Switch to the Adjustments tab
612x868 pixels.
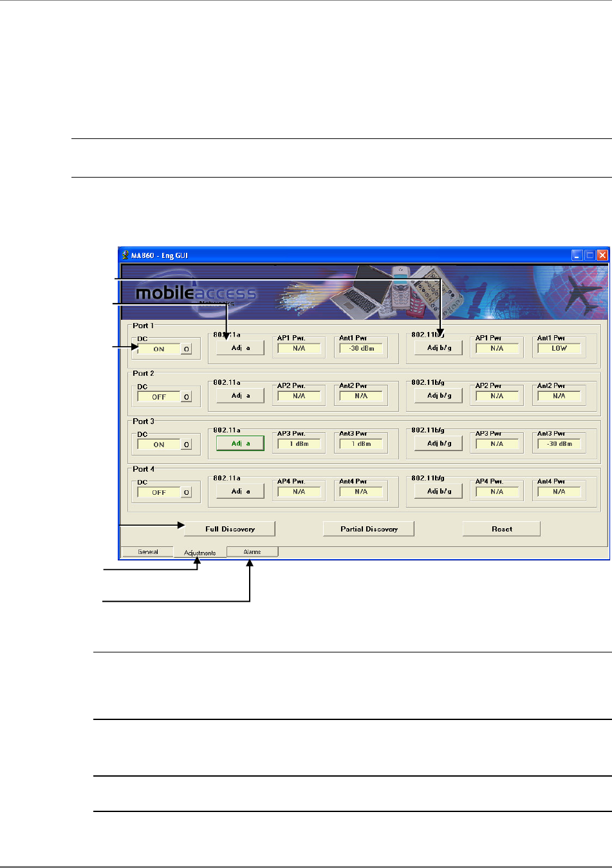200,553
